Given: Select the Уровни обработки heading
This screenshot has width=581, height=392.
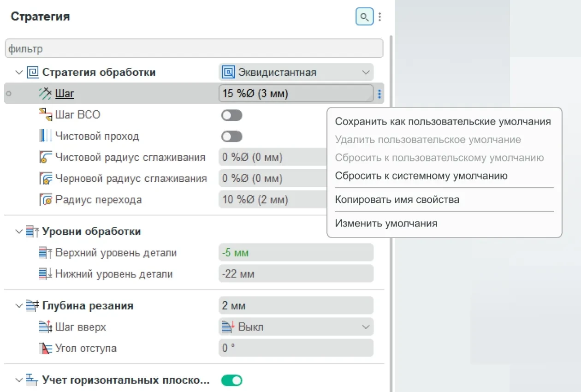Looking at the screenshot, I should (91, 232).
